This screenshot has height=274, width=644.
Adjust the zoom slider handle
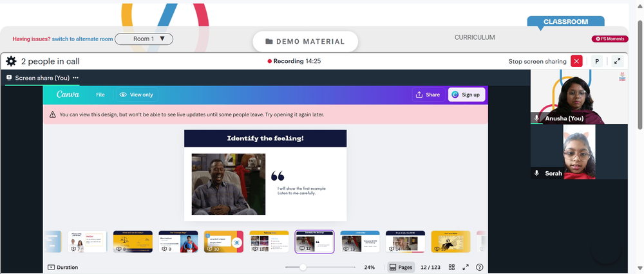[x=303, y=267]
